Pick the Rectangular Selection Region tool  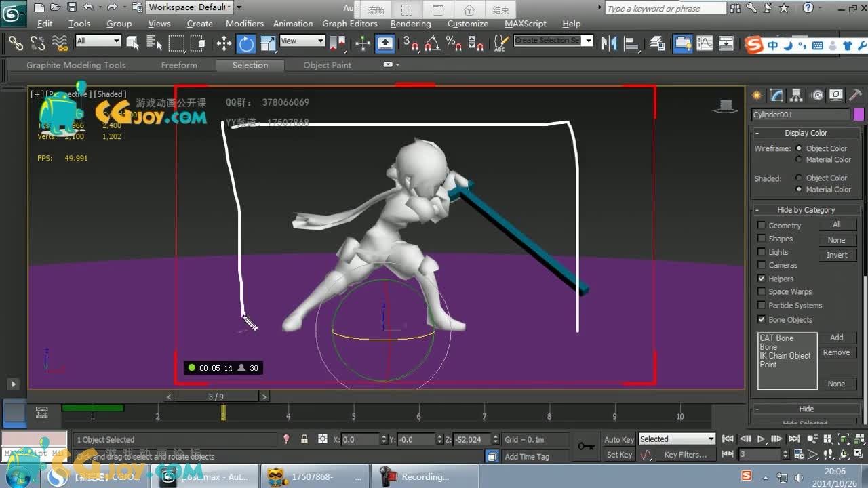coord(176,43)
